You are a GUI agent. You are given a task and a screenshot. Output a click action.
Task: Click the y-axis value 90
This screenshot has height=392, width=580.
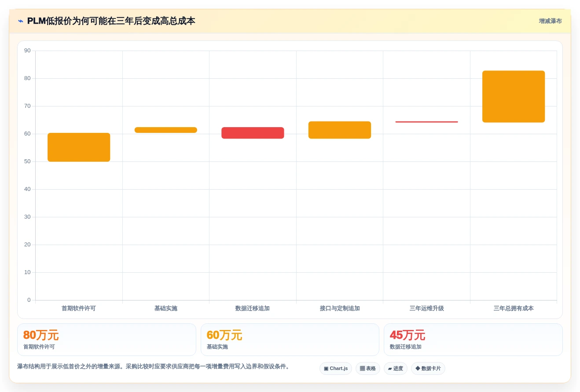coord(27,51)
